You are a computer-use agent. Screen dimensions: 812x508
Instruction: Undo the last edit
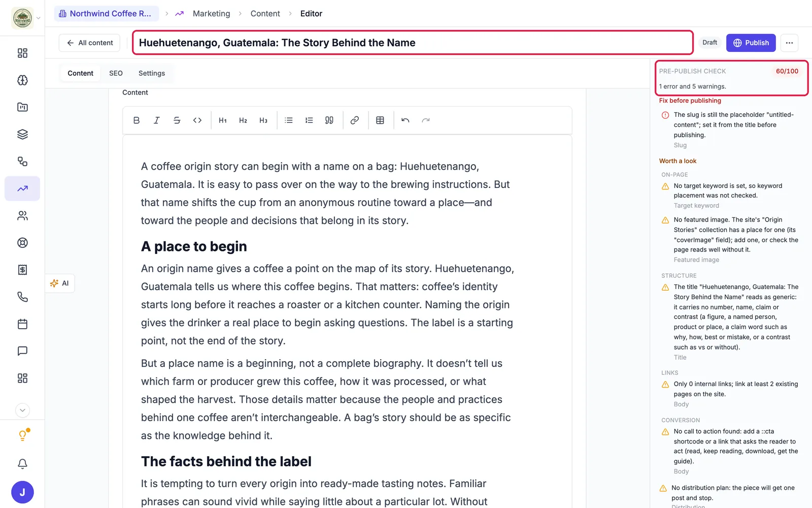[405, 120]
